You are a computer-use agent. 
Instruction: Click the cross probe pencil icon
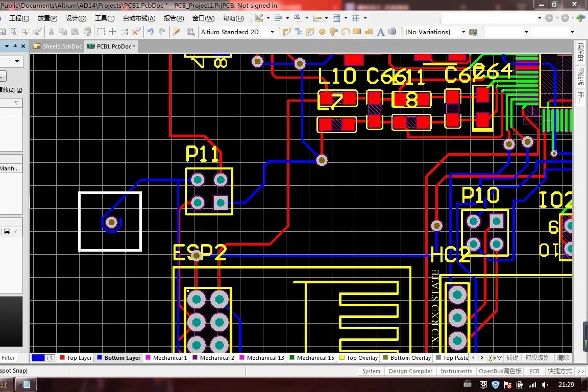pyautogui.click(x=176, y=32)
